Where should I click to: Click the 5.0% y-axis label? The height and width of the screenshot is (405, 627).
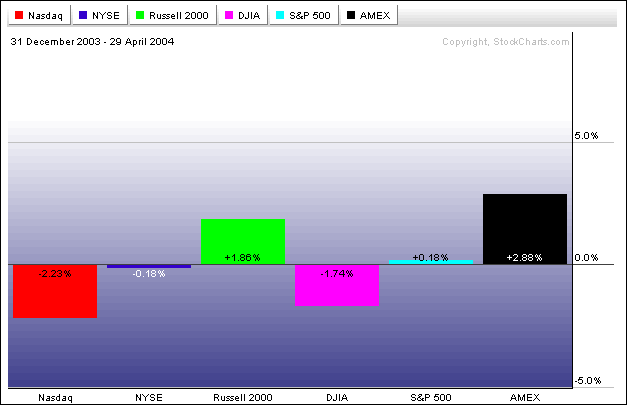[586, 136]
